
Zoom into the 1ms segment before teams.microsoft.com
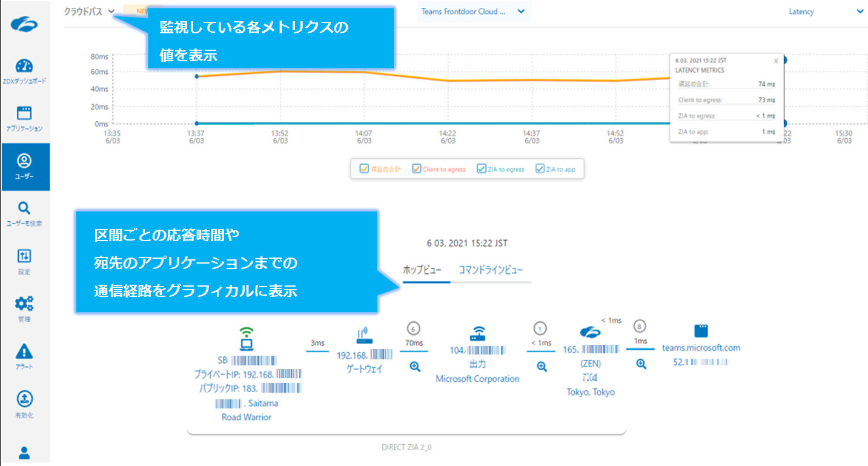pos(641,364)
